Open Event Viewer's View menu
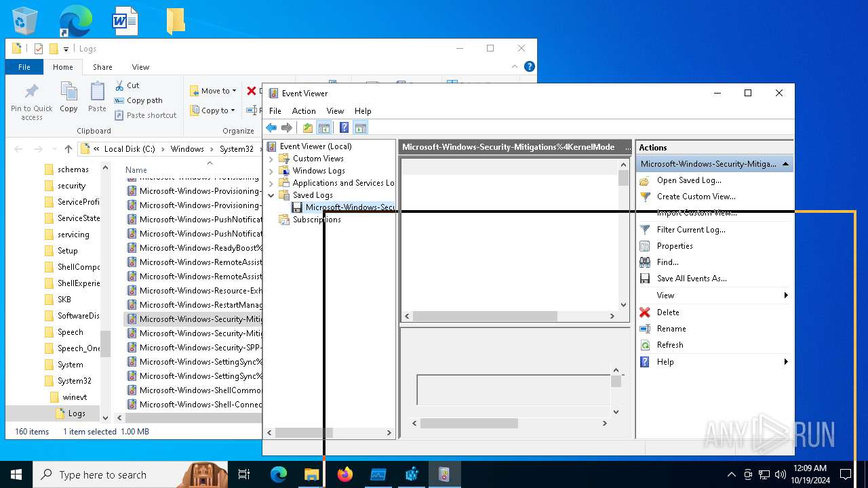Screen dimensions: 868x488 [335, 111]
